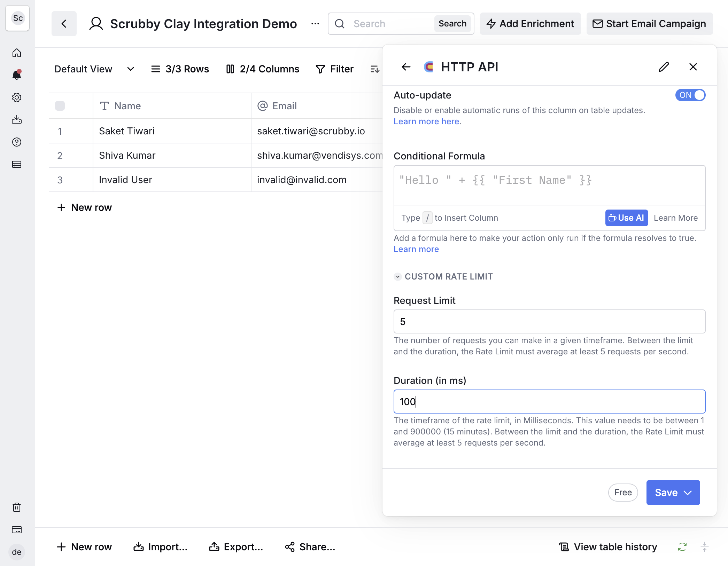Click the Free badge
728x566 pixels.
[623, 493]
